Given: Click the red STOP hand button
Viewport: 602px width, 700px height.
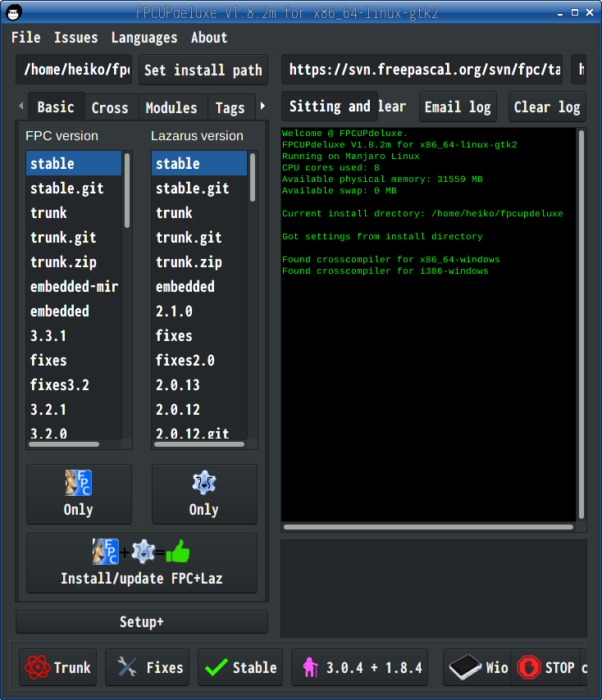Looking at the screenshot, I should click(x=545, y=667).
